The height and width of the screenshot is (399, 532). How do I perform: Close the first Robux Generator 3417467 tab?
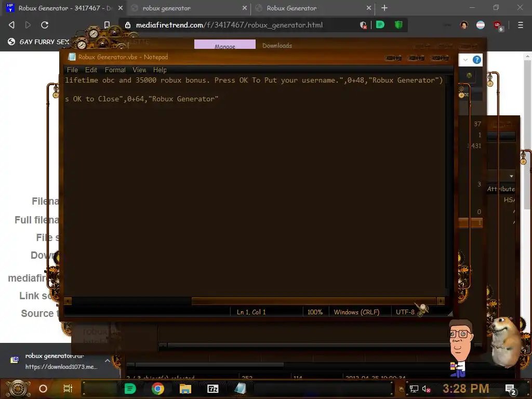tap(121, 8)
